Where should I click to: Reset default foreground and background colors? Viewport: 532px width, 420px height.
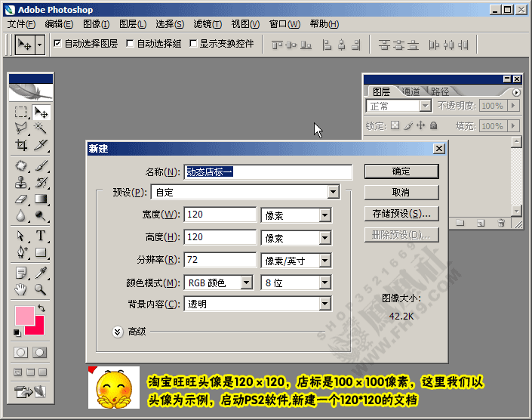(x=17, y=332)
